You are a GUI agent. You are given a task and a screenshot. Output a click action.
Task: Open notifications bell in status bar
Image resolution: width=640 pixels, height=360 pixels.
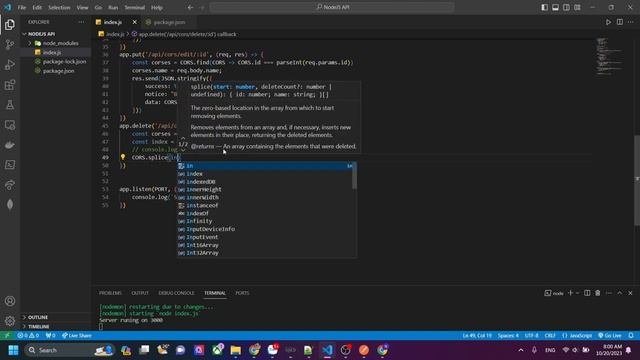coord(631,336)
